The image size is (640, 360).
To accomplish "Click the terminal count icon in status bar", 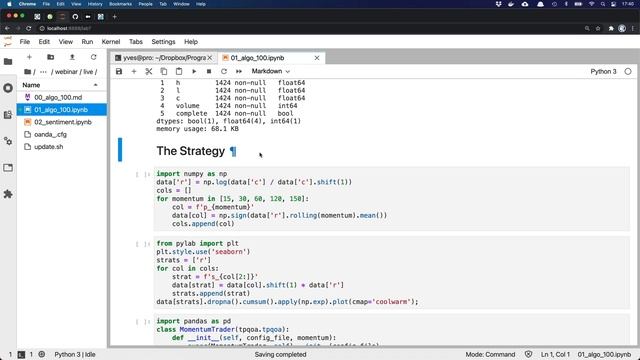I will pyautogui.click(x=21, y=354).
